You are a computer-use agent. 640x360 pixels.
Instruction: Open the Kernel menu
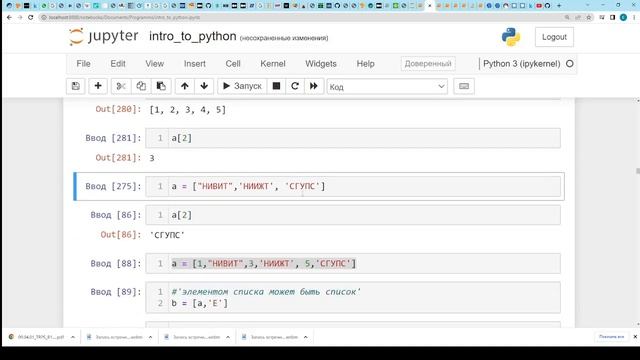point(273,64)
